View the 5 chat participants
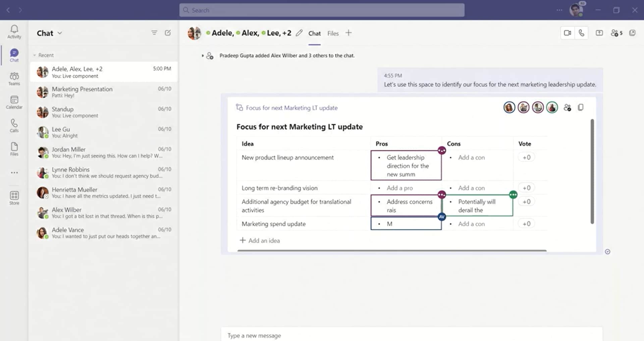This screenshot has width=644, height=341. point(616,33)
